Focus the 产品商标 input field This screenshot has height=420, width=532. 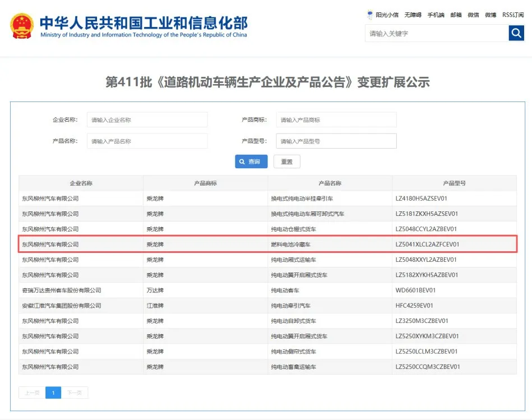tap(336, 120)
